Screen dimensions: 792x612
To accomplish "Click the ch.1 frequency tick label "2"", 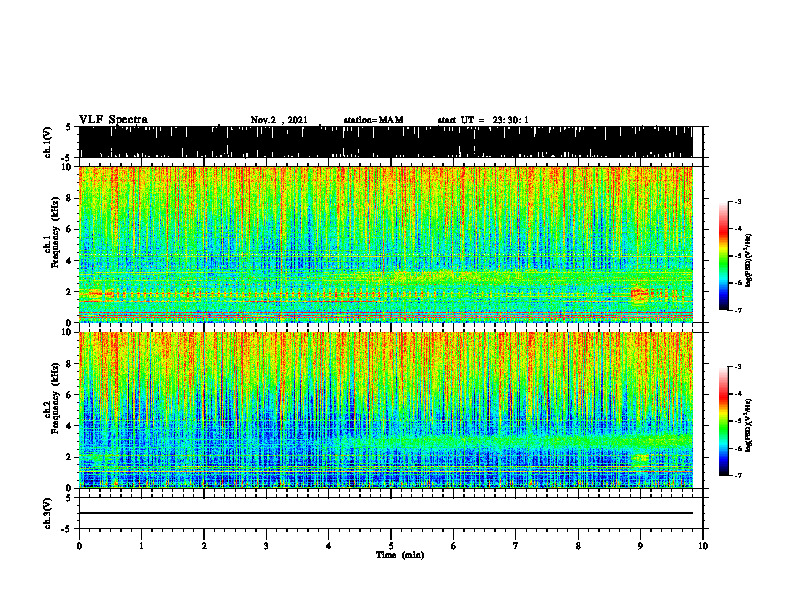I will pyautogui.click(x=70, y=291).
